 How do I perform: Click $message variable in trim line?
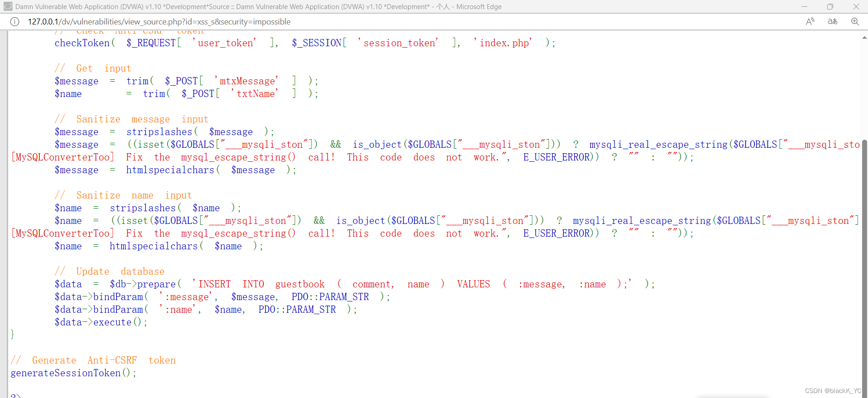[x=77, y=81]
